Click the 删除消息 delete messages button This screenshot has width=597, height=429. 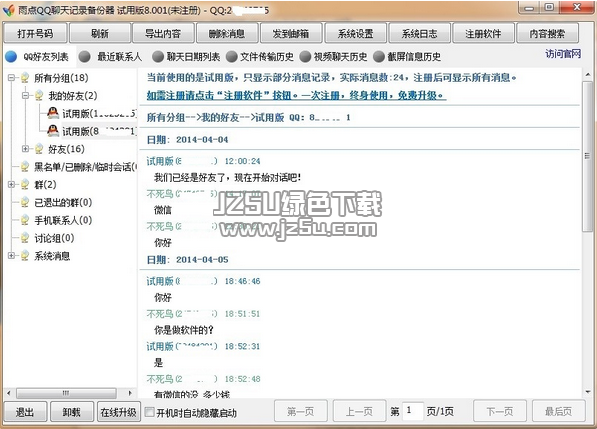click(x=227, y=33)
